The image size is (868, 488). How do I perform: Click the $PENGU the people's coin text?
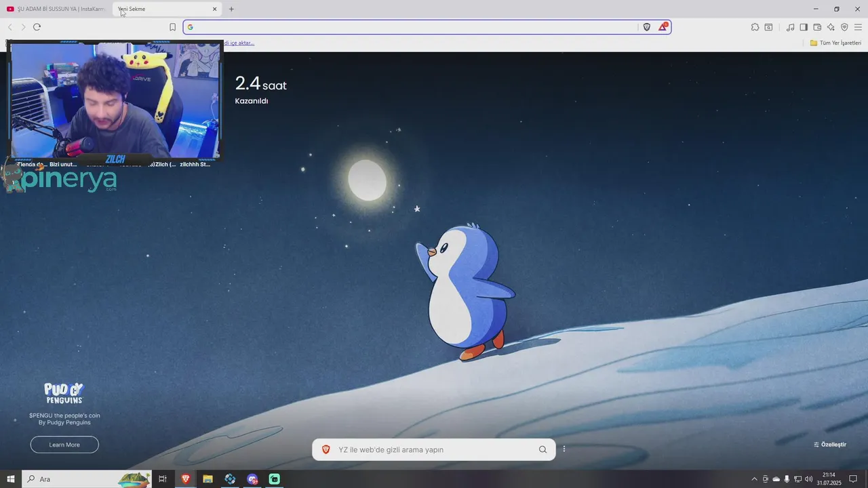point(64,415)
